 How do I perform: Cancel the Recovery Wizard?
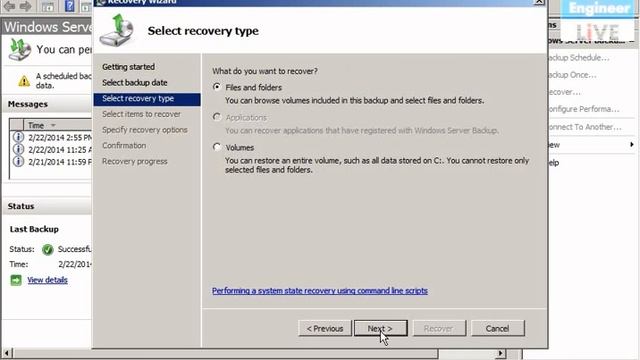498,328
